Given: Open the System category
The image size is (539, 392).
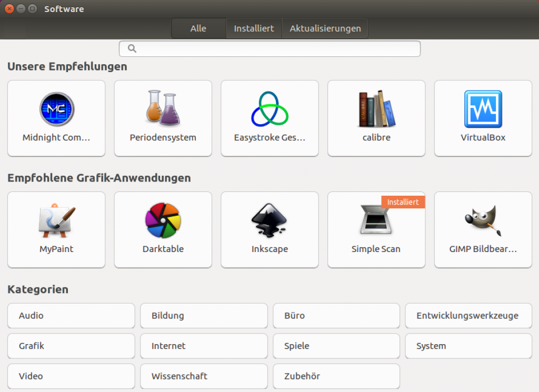Looking at the screenshot, I should [468, 346].
